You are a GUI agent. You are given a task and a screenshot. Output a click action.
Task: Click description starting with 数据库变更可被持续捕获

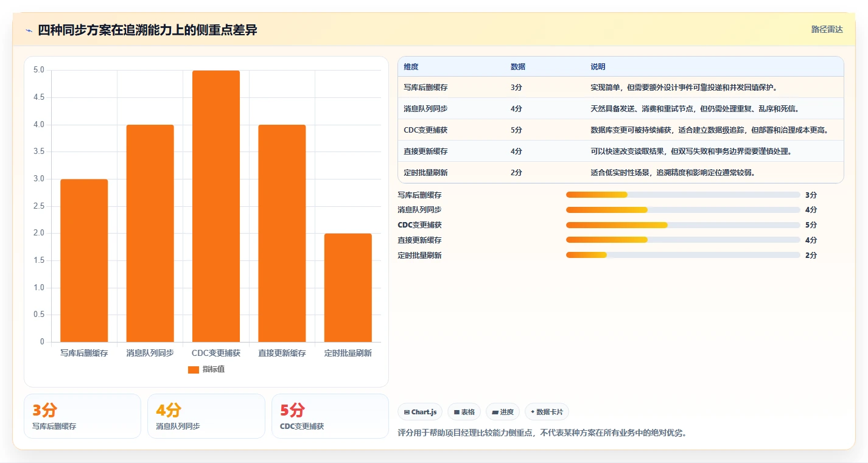(709, 130)
